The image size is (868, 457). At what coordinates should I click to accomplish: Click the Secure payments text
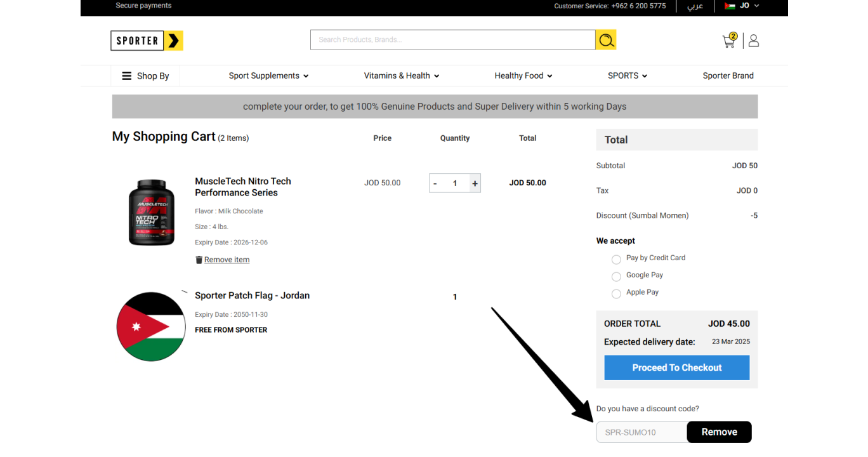click(143, 6)
